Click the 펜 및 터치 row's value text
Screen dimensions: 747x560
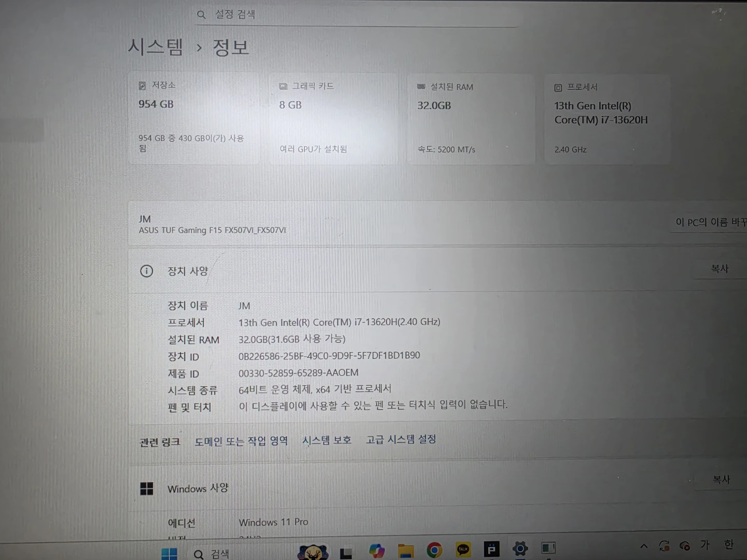(x=373, y=405)
